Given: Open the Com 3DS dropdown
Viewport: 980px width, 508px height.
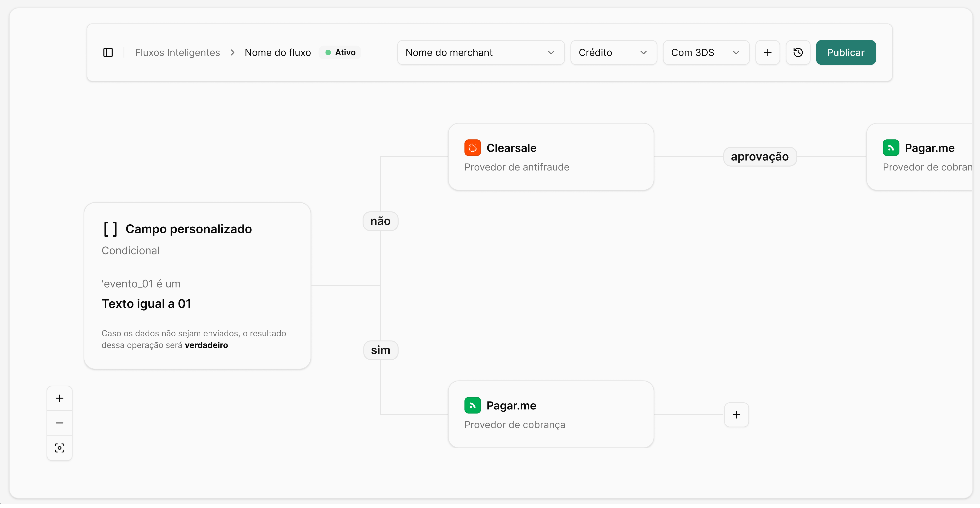Looking at the screenshot, I should pos(706,52).
